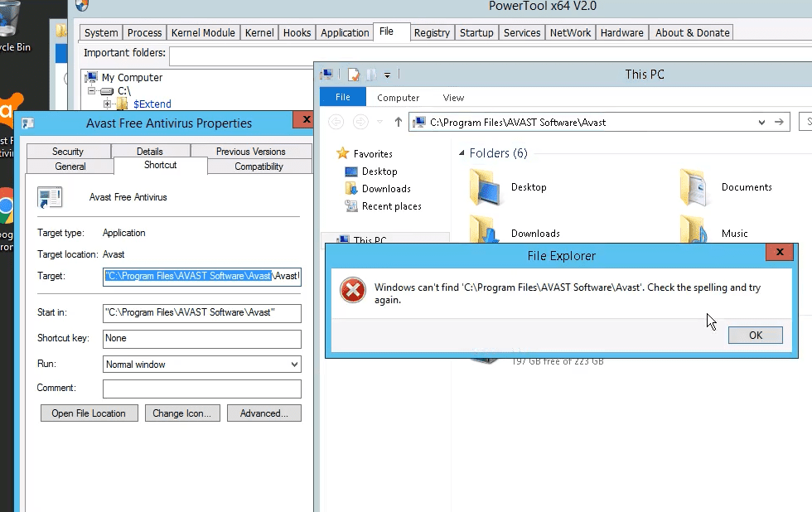
Task: Close the File Explorer error dialog
Action: point(780,252)
